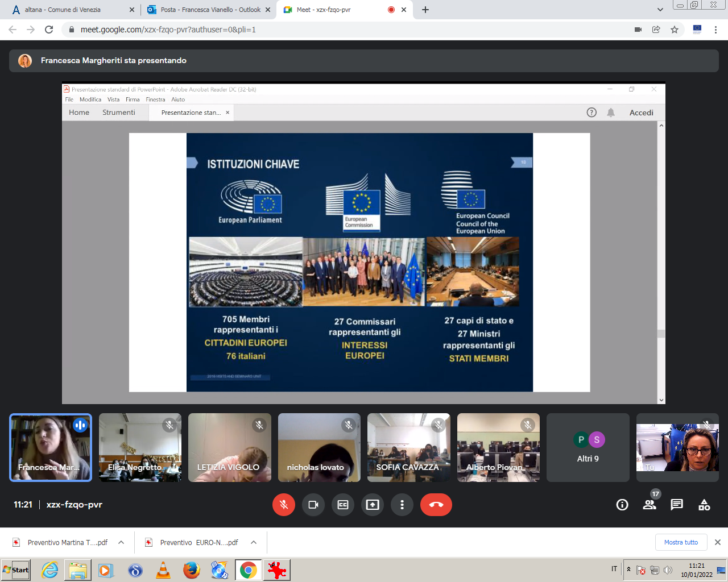Viewport: 728px width, 582px height.
Task: Click the shared Istituzioni Chiave slide presentation
Action: pyautogui.click(x=359, y=262)
